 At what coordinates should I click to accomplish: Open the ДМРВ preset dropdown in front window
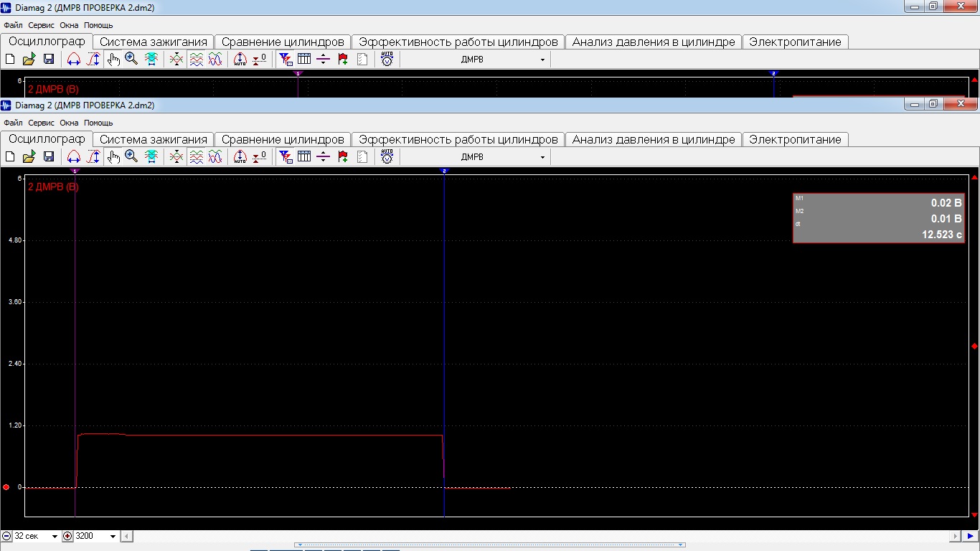542,157
